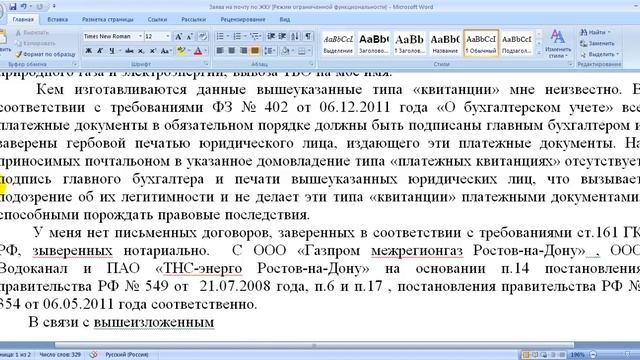Click the horizontal scrollbar thumb

(314, 345)
